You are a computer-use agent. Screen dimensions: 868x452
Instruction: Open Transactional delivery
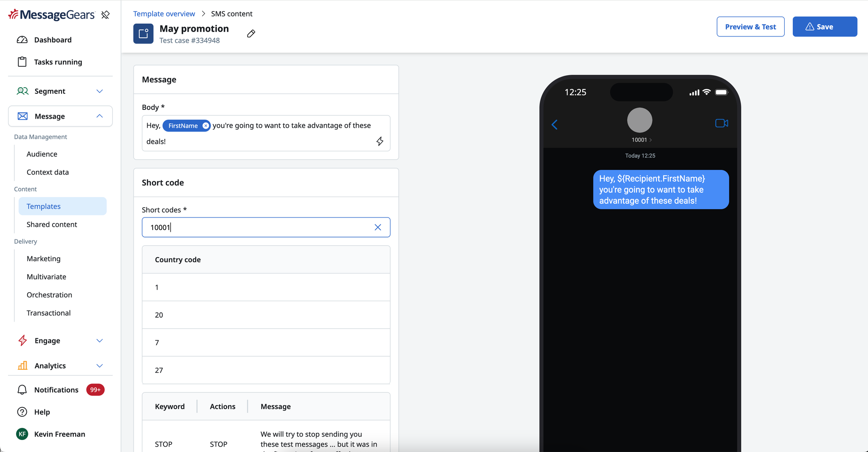click(x=49, y=313)
